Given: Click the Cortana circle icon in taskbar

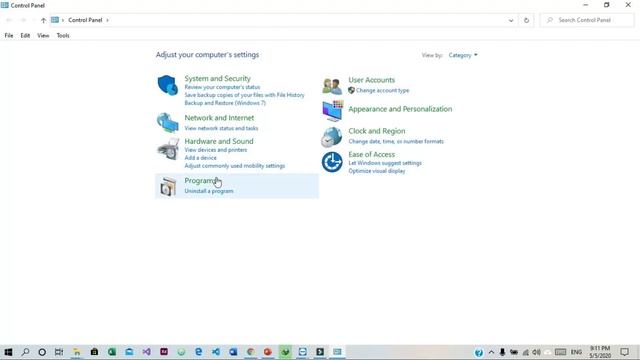Looking at the screenshot, I should [x=42, y=352].
